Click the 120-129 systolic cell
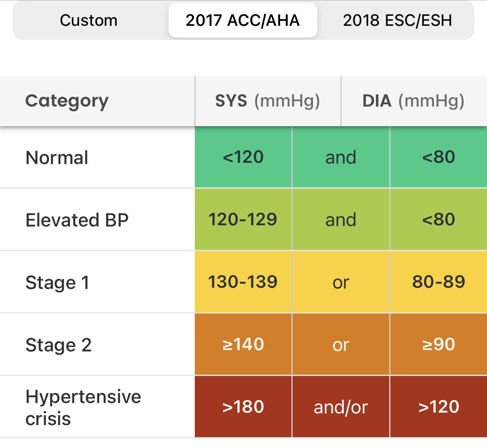The width and height of the screenshot is (487, 448). point(243,219)
